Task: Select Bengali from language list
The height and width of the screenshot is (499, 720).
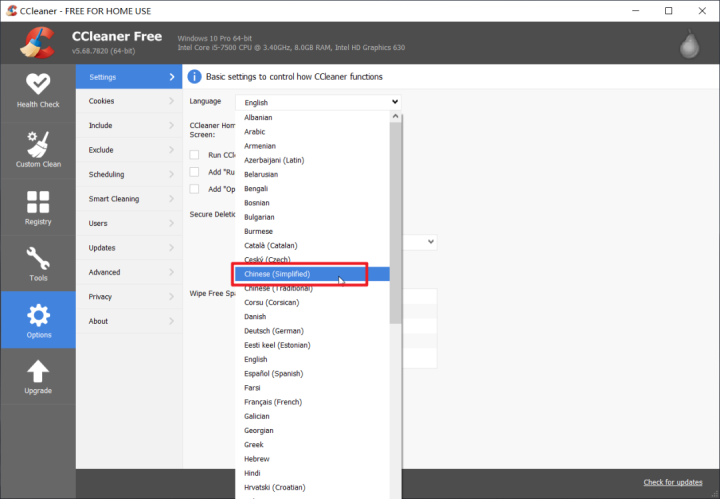Action: [x=312, y=189]
